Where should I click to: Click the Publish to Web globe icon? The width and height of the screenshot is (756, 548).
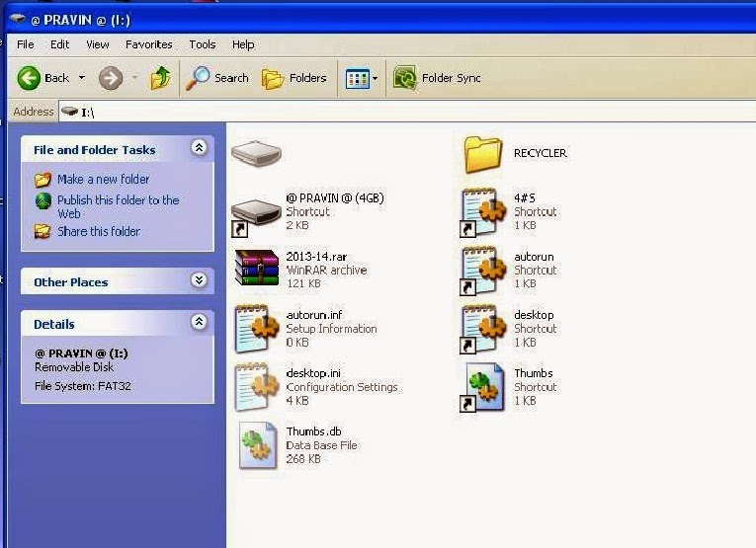(x=43, y=200)
